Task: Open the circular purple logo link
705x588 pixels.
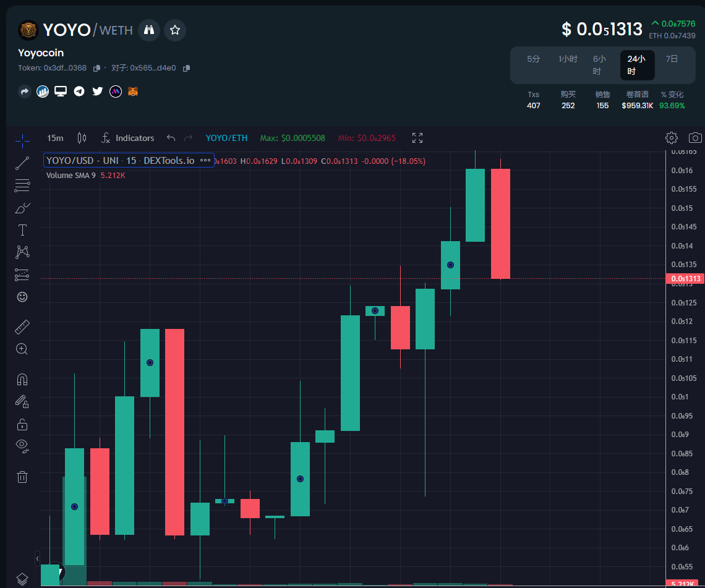Action: click(116, 92)
